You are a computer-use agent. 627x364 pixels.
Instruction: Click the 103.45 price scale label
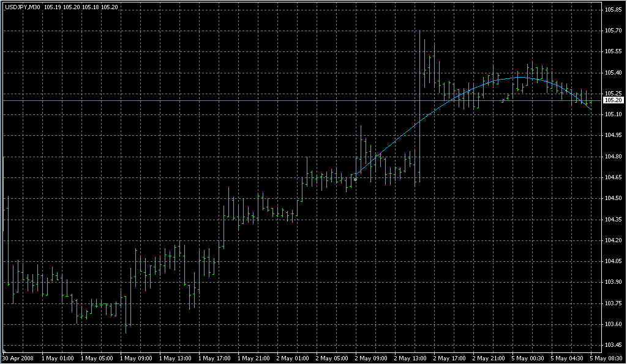613,345
